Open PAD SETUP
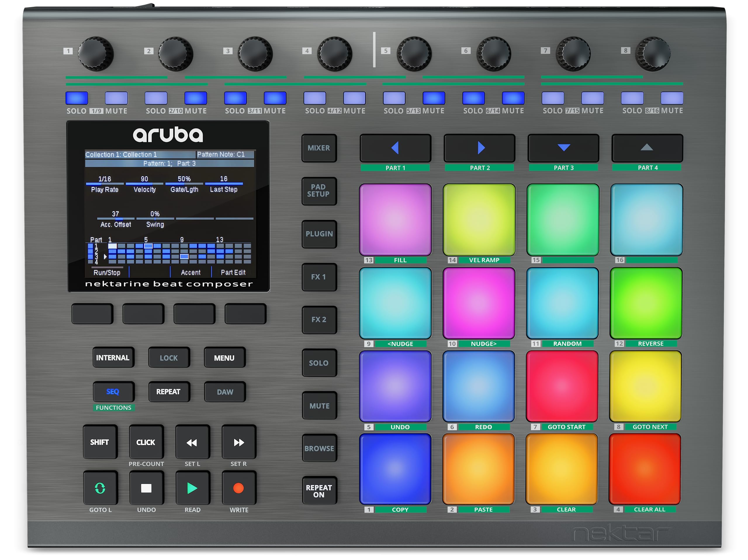Viewport: 748px width, 560px height. [x=319, y=191]
